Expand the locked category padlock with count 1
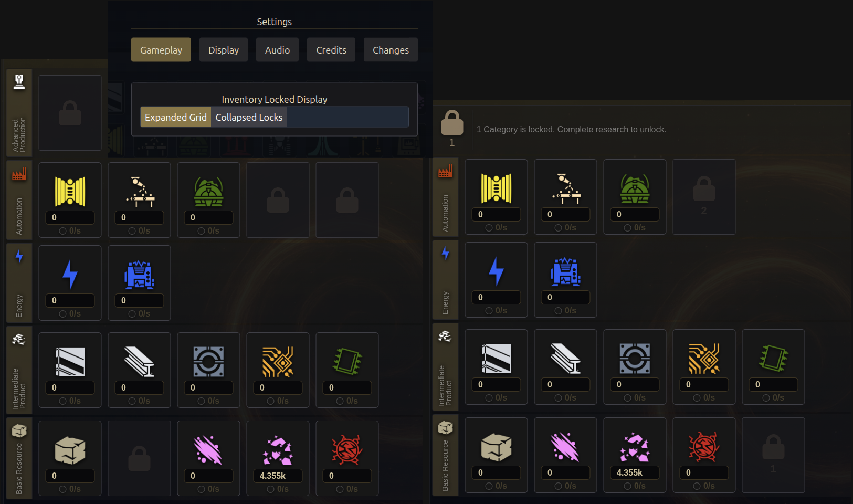This screenshot has height=504, width=853. pyautogui.click(x=452, y=129)
